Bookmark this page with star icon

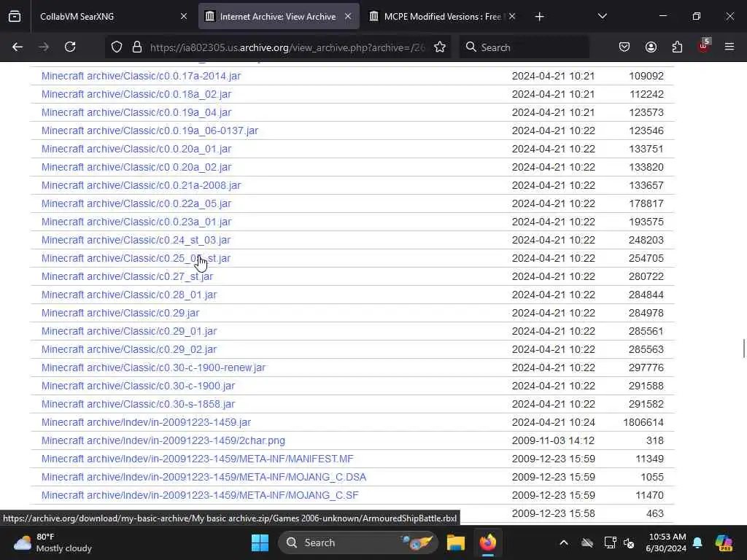[x=440, y=47]
